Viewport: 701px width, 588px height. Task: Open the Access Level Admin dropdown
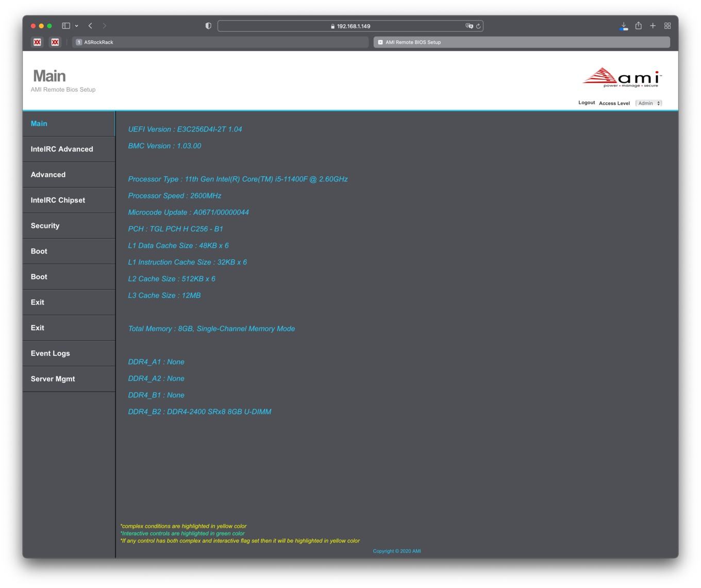pos(649,103)
